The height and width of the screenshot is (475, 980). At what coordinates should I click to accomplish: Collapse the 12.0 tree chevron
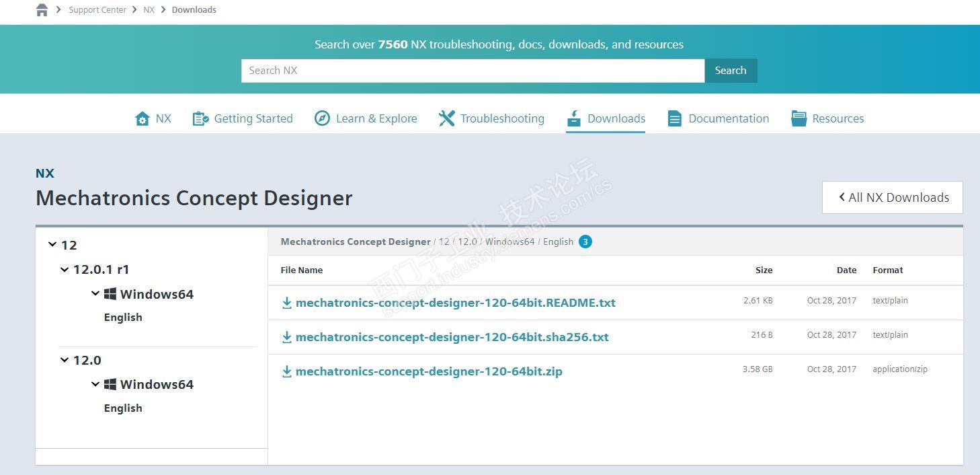click(x=65, y=360)
